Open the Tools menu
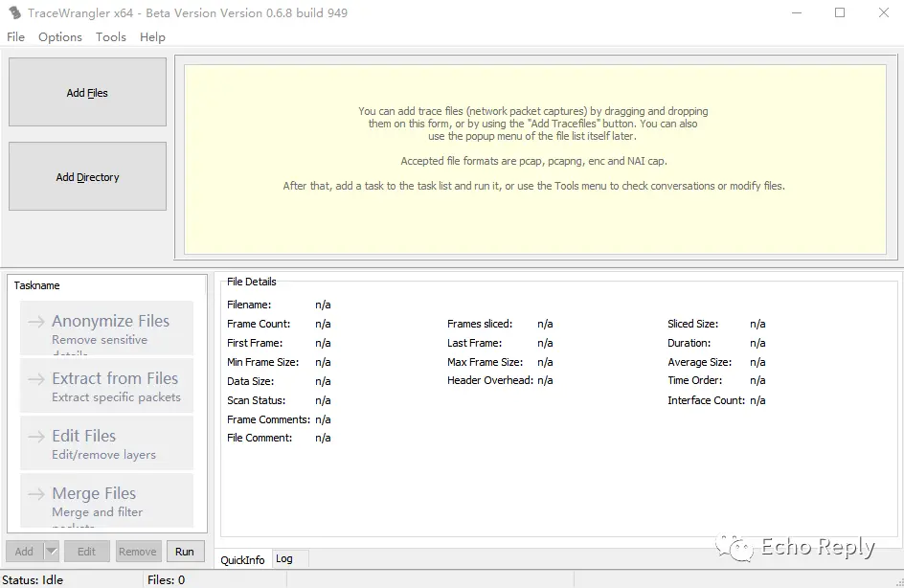Viewport: 904px width, 588px height. 111,37
